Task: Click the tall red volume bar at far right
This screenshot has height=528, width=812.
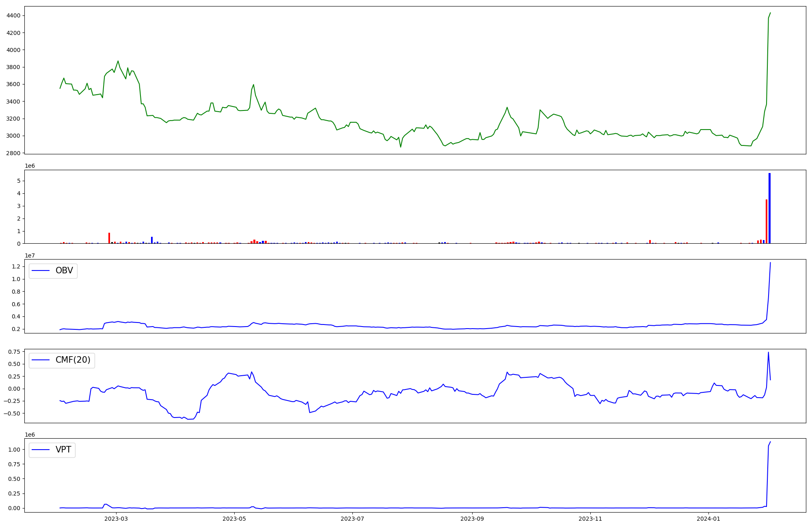Action: (767, 221)
